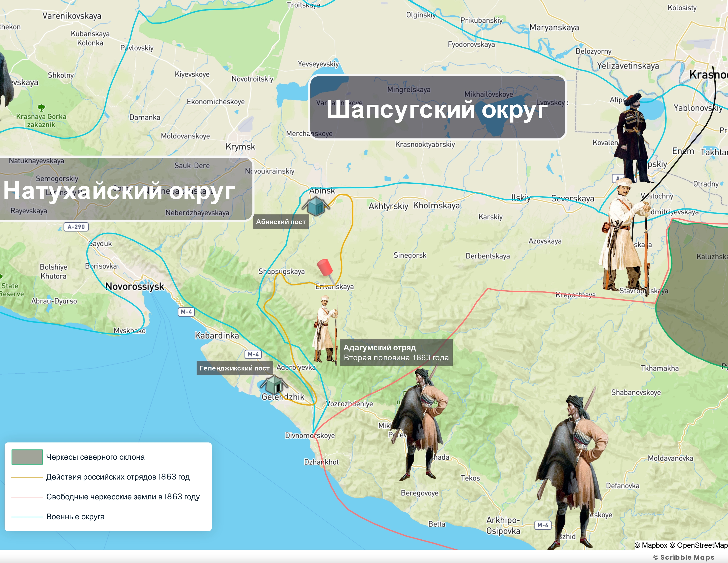This screenshot has width=728, height=563.
Task: Click the A-290 road shield
Action: coord(76,227)
